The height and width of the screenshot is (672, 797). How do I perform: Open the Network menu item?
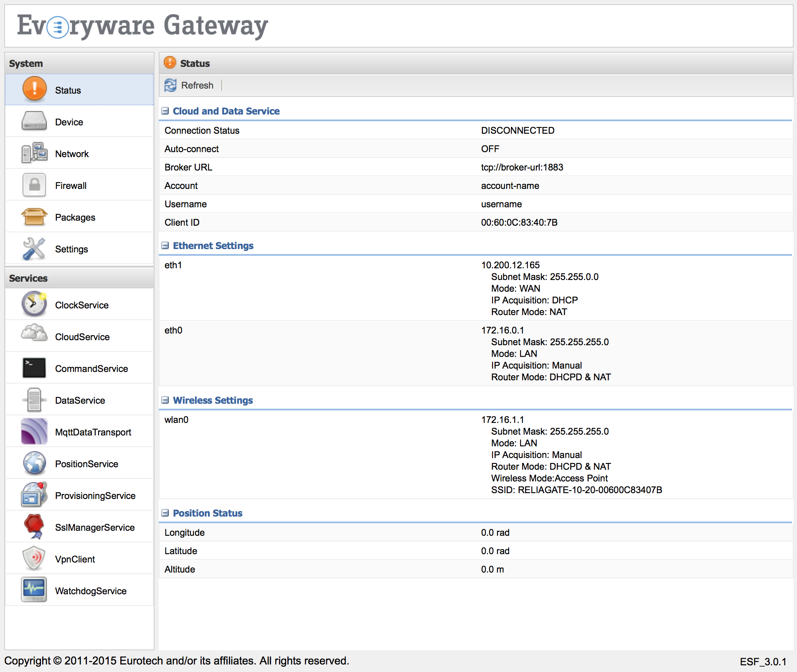79,153
